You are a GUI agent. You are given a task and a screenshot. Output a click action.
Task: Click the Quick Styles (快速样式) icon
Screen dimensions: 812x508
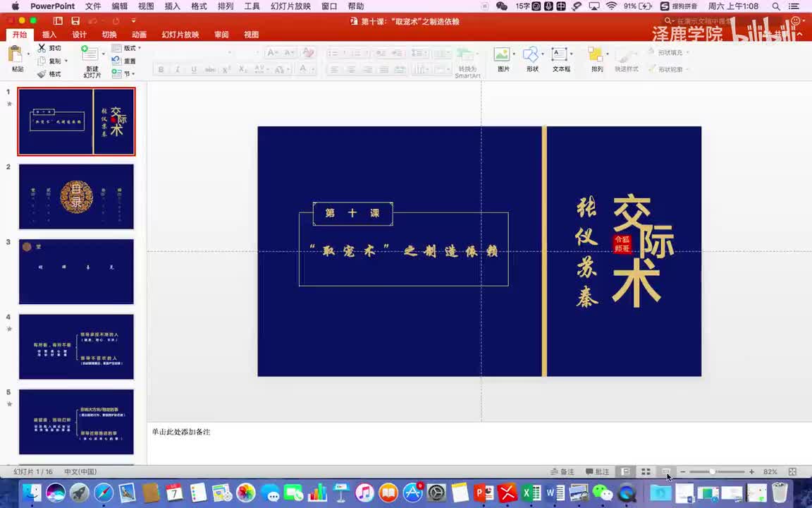(626, 56)
